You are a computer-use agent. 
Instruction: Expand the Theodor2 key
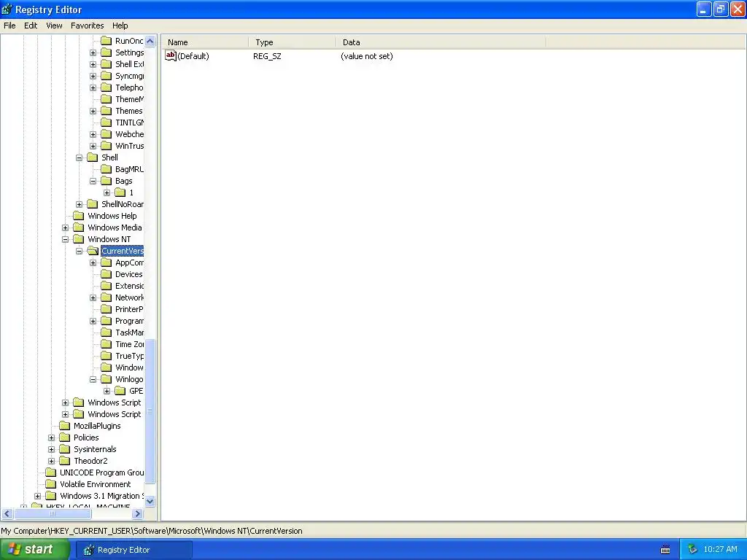[52, 461]
